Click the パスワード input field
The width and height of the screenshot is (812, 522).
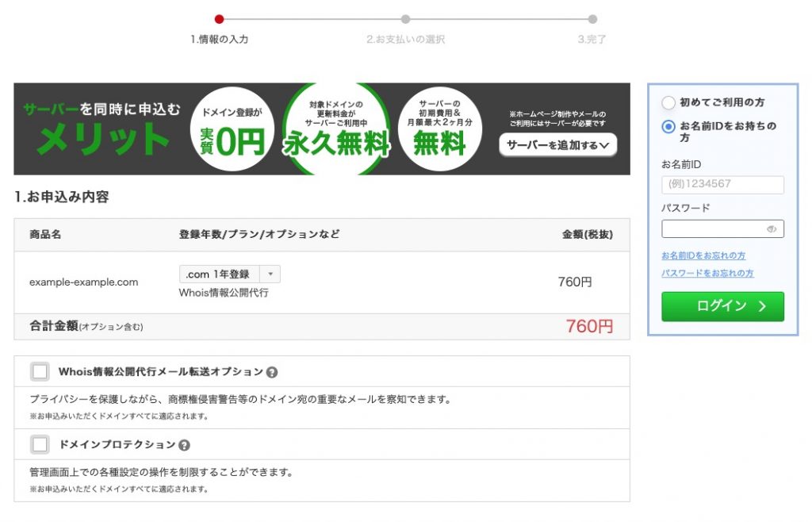pos(714,229)
